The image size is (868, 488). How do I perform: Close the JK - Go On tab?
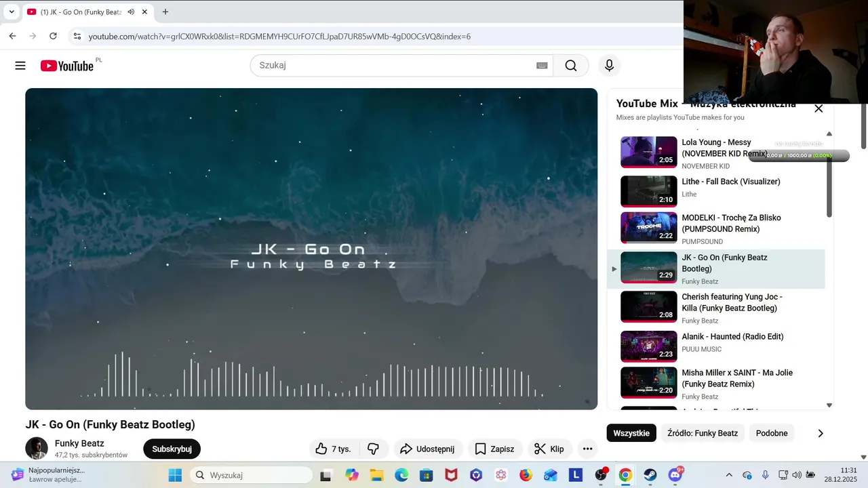point(144,12)
